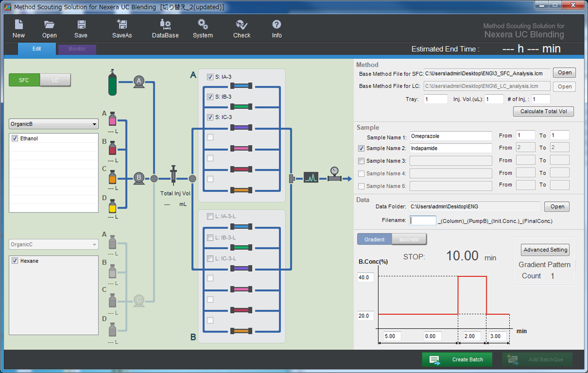Switch to the Monitor tab
The width and height of the screenshot is (588, 373).
(77, 49)
